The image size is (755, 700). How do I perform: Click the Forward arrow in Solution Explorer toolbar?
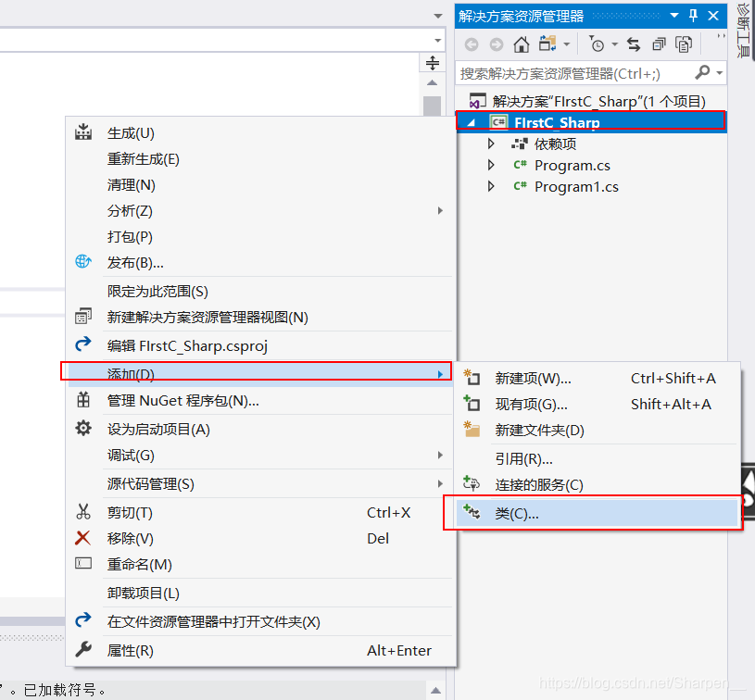click(496, 44)
